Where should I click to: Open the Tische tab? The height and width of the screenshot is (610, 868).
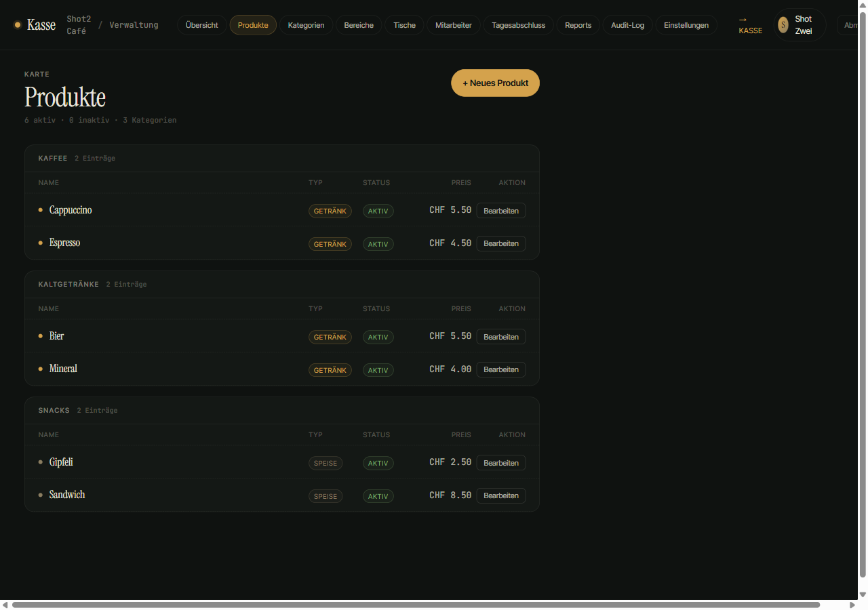point(405,25)
